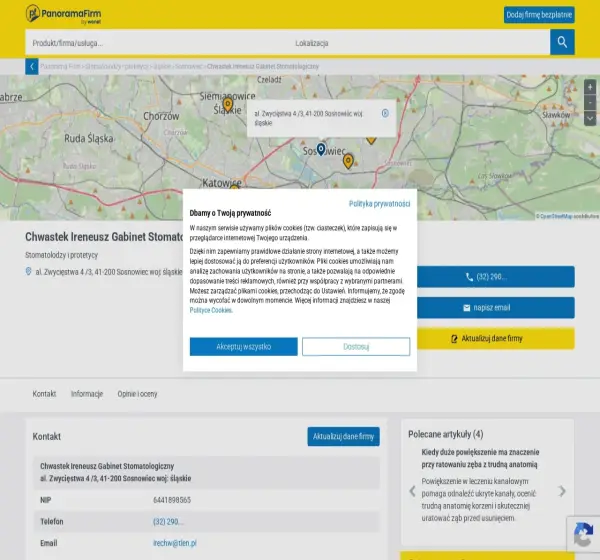
Task: Click yellow Aktualizuj dane firmy button
Action: point(496,338)
